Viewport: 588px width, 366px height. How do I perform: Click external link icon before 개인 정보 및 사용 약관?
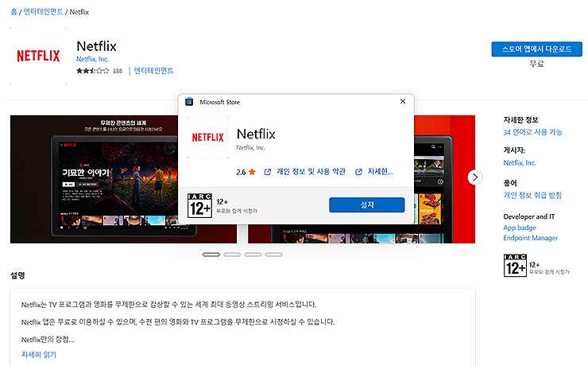pyautogui.click(x=267, y=172)
